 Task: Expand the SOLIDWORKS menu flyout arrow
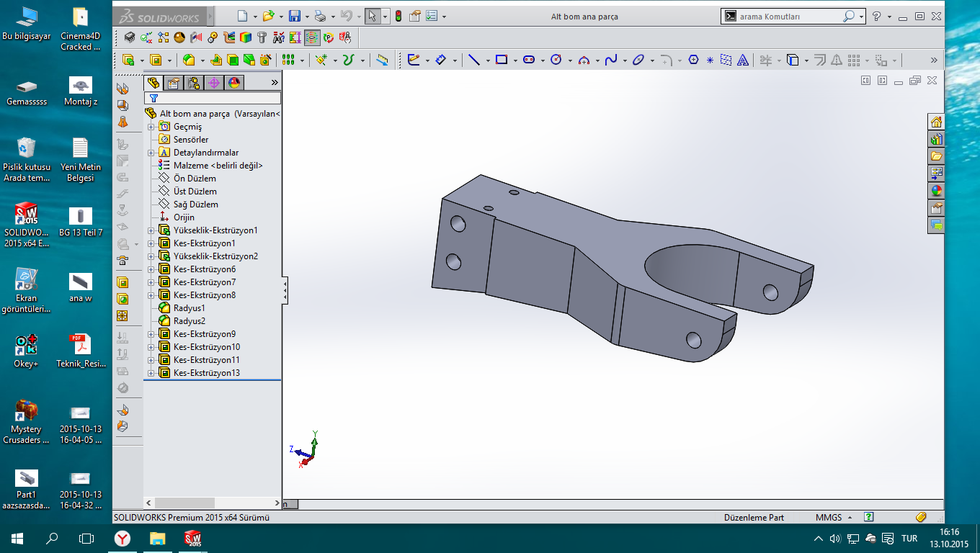tap(210, 16)
